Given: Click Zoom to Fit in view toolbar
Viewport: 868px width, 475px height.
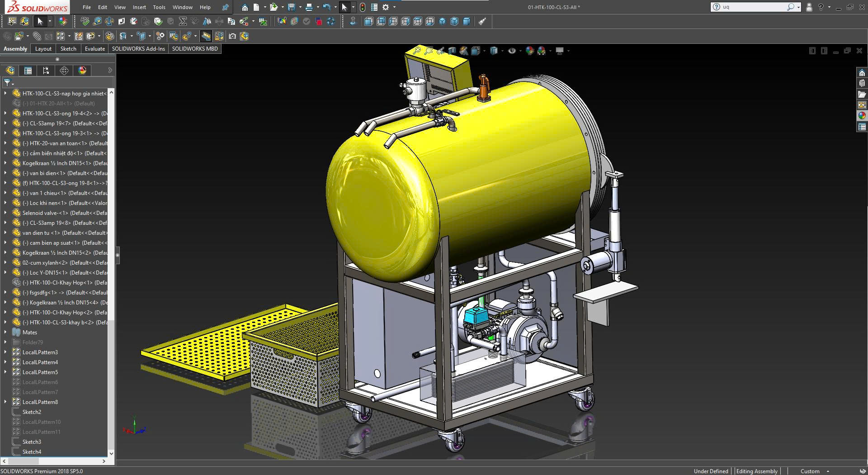Looking at the screenshot, I should (416, 51).
